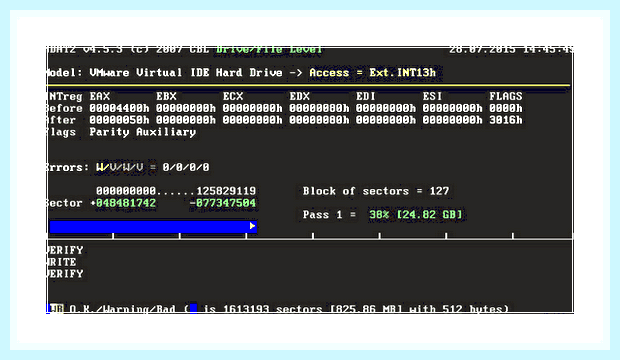Click the After row EDI value

pos(386,120)
